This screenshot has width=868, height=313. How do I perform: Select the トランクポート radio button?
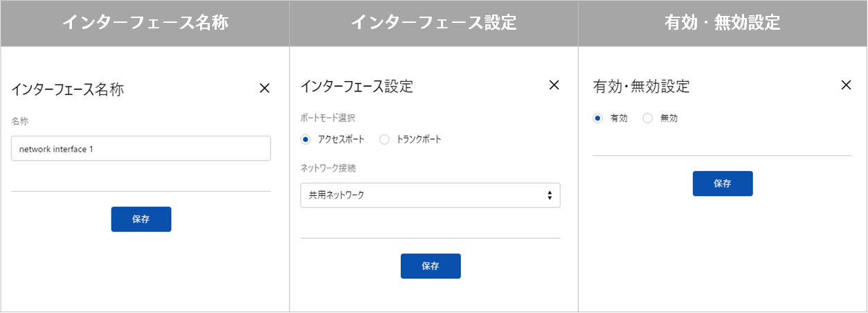pyautogui.click(x=385, y=139)
